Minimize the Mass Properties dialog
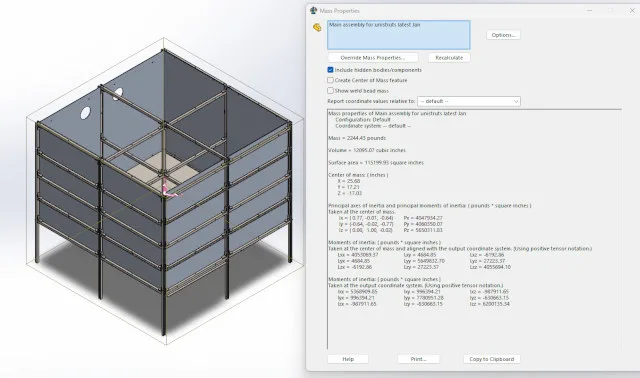The image size is (640, 378). click(589, 11)
